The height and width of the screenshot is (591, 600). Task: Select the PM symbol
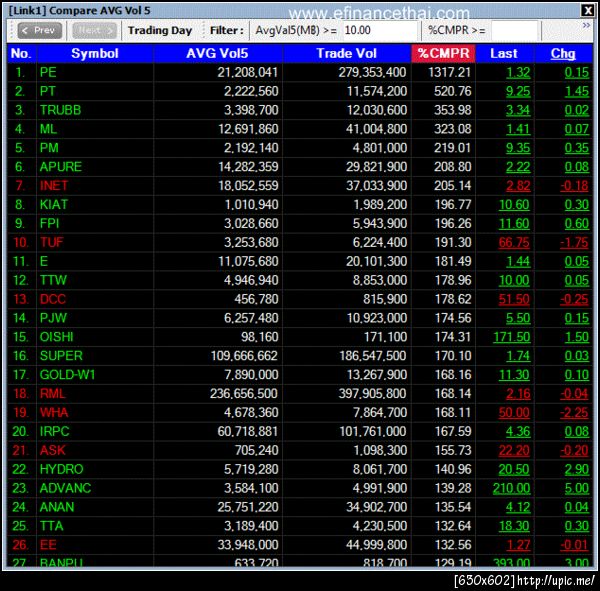[49, 148]
